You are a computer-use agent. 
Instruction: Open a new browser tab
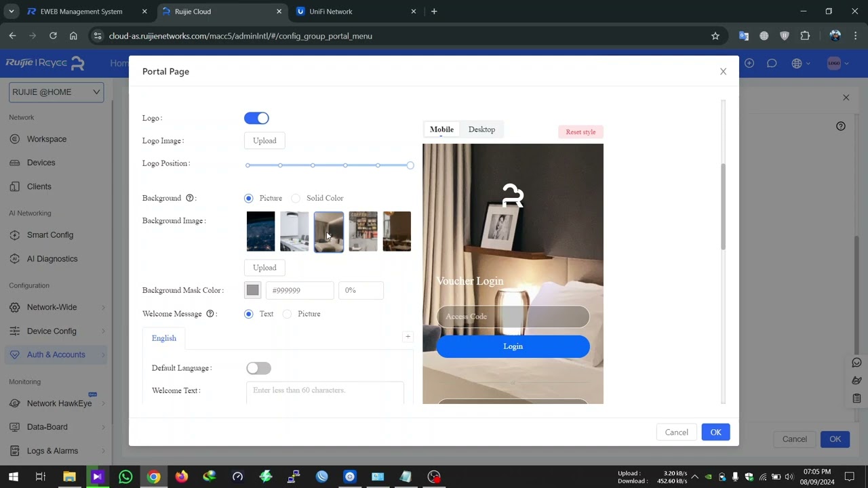(434, 12)
